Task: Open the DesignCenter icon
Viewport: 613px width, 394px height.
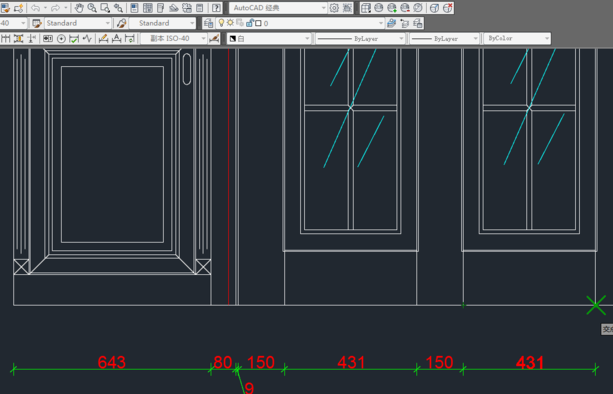Action: click(x=147, y=7)
